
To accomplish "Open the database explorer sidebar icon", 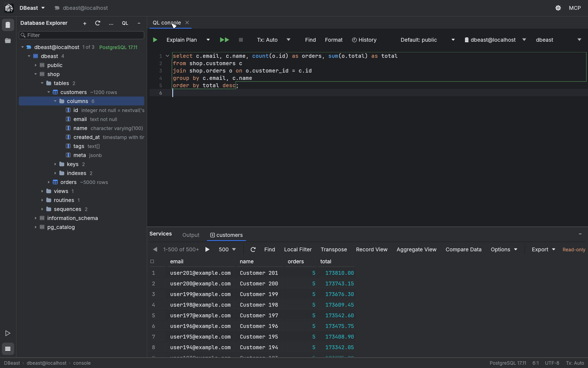I will pos(8,25).
